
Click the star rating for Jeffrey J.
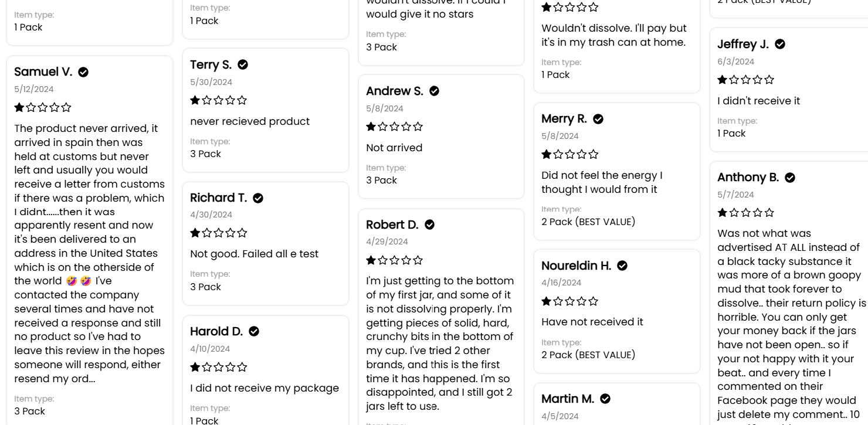746,80
